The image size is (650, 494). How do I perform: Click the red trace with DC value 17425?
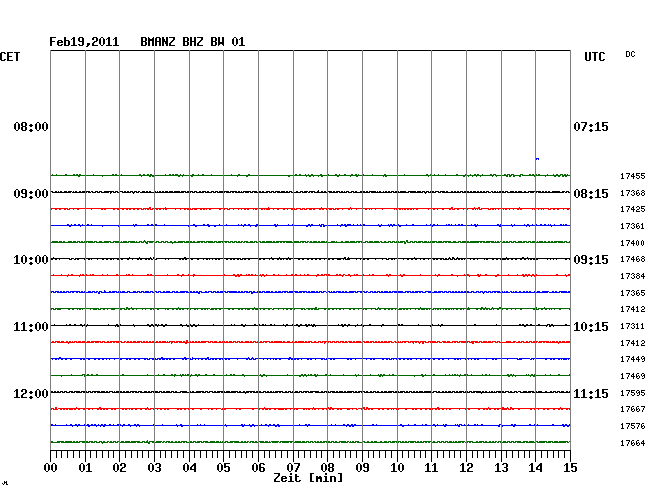(x=310, y=209)
